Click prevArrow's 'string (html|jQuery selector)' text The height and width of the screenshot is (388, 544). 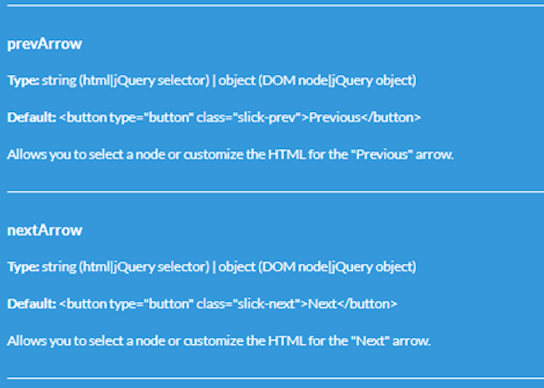tap(126, 81)
